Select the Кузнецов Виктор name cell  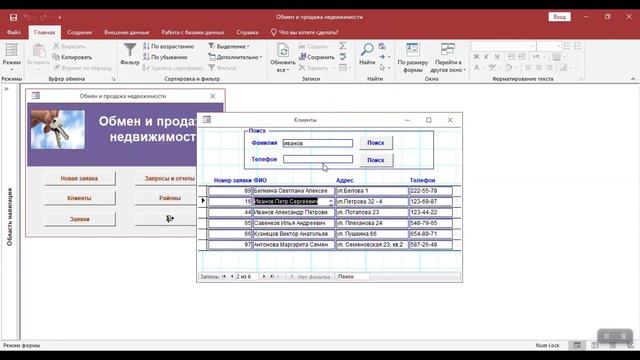tap(293, 234)
